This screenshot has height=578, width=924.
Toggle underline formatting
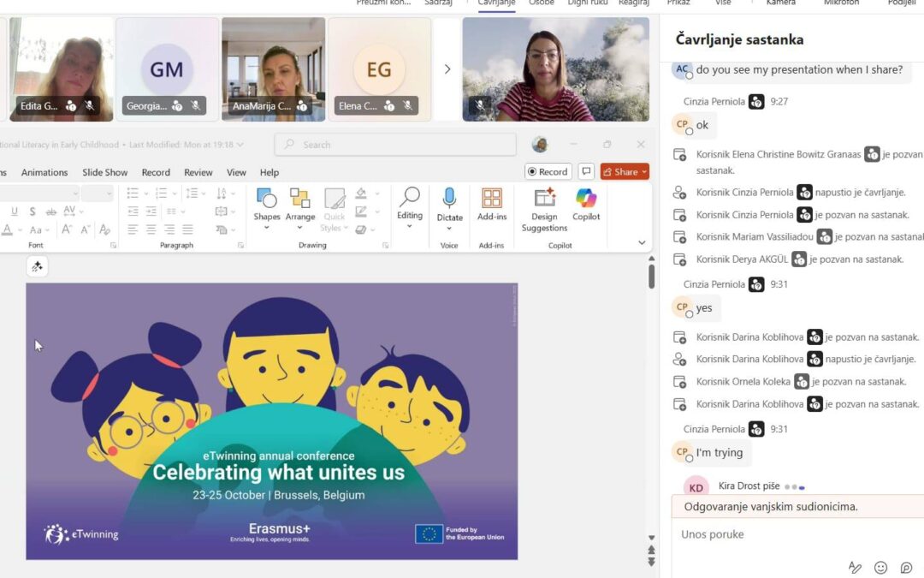coord(15,212)
